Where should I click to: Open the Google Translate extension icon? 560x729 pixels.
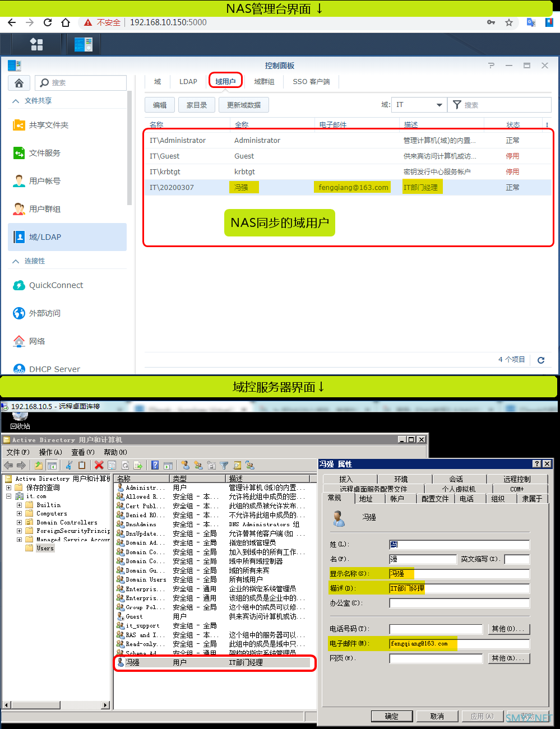point(531,22)
